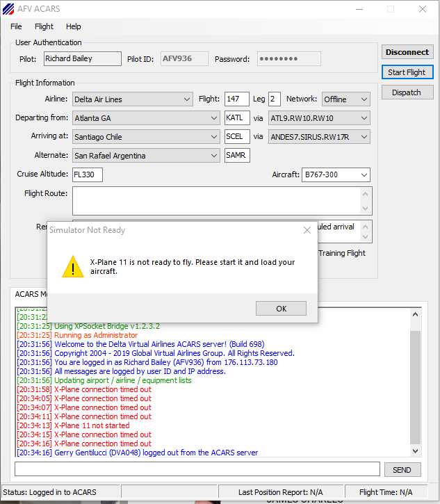Click the 'Copyright 2004 - 2019 Global Virtual Airlines' line
This screenshot has height=504, width=440.
click(x=156, y=353)
